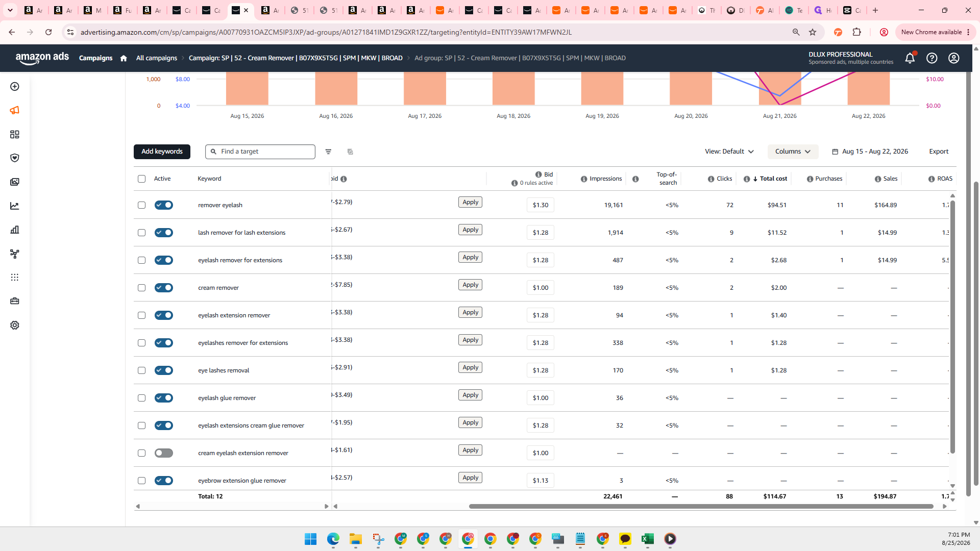
Task: Apply suggested bid for 'cream remover'
Action: tap(470, 285)
